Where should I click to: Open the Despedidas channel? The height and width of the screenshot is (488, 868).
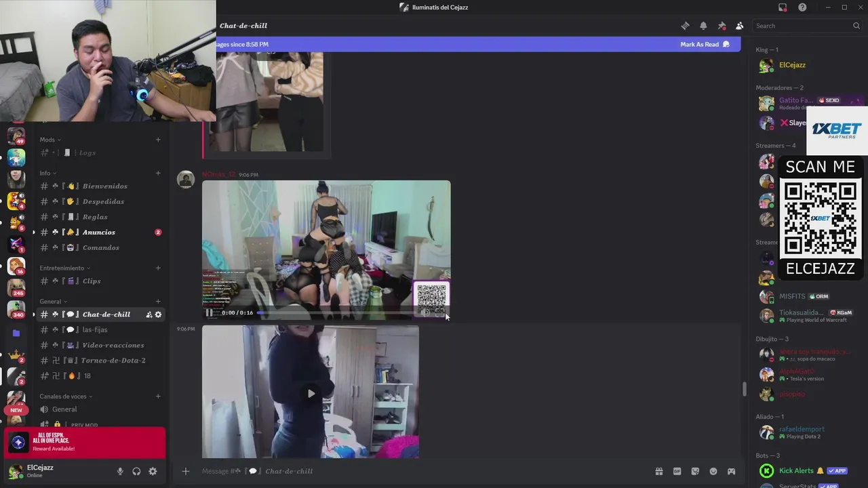[x=100, y=201]
